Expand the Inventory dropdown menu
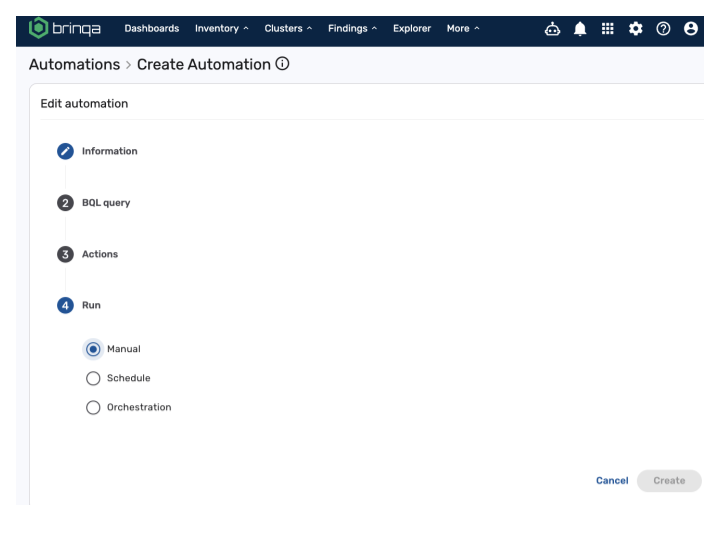720x540 pixels. (222, 28)
